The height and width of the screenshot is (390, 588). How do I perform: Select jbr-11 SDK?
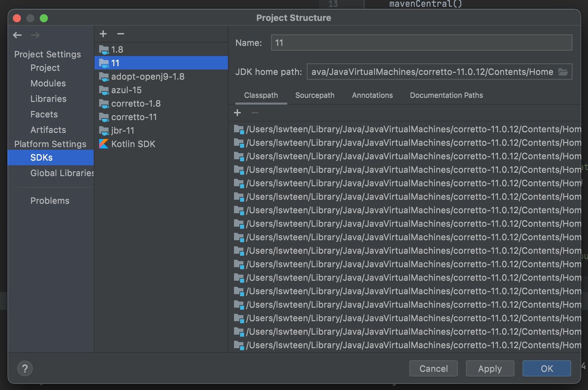[x=161, y=131]
